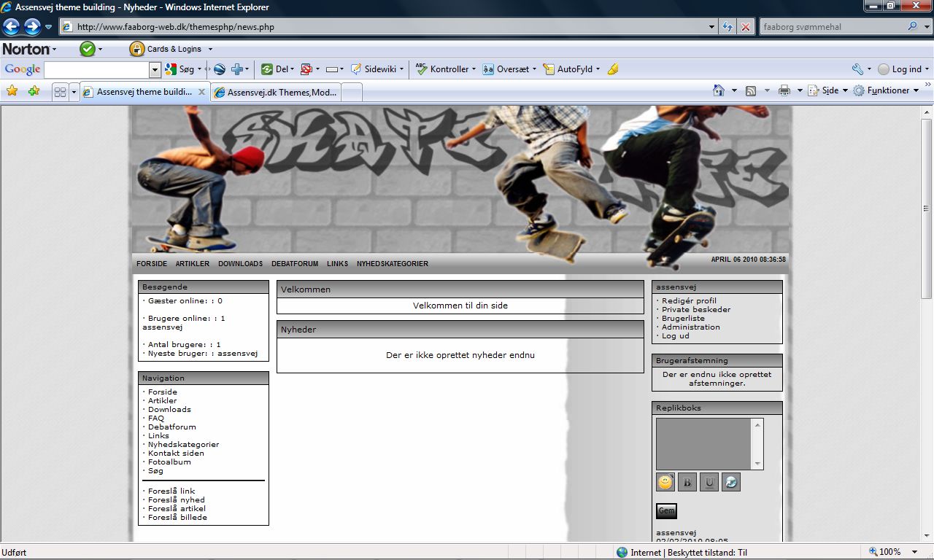Screen dimensions: 934x560
Task: Expand the tab list dropdown arrow
Action: (x=74, y=92)
